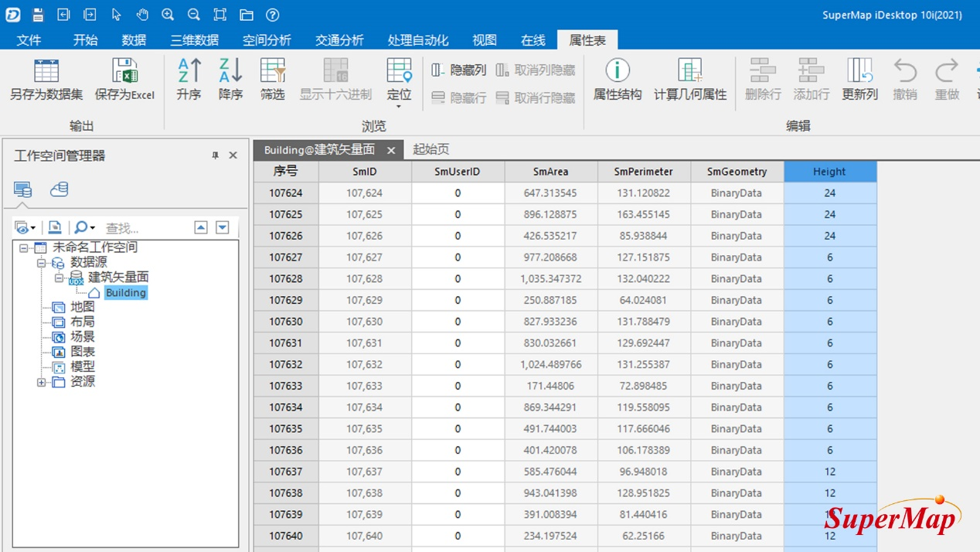
Task: Sort descending with the 降序 button
Action: (x=230, y=71)
